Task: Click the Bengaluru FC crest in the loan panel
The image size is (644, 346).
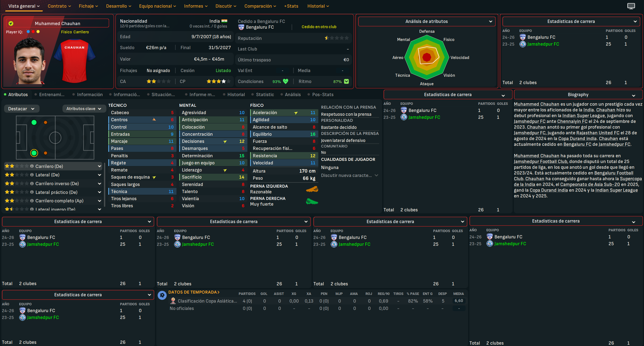Action: [x=241, y=27]
